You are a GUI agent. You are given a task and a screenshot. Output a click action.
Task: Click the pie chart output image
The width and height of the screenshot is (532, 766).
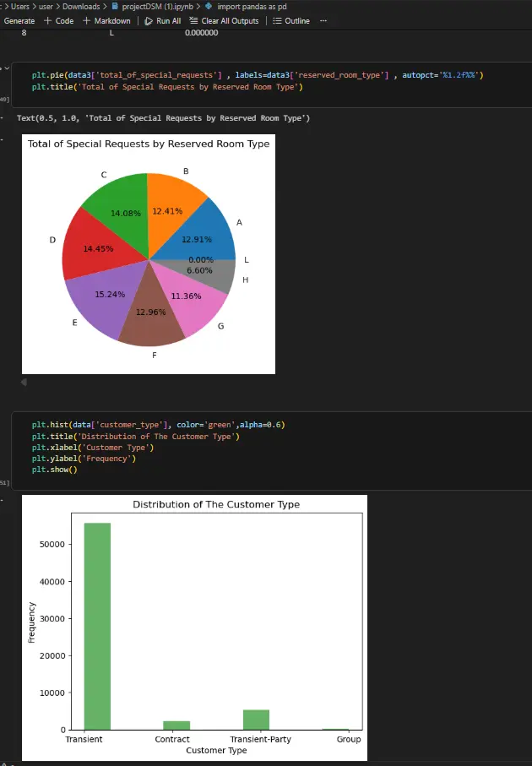pos(149,254)
